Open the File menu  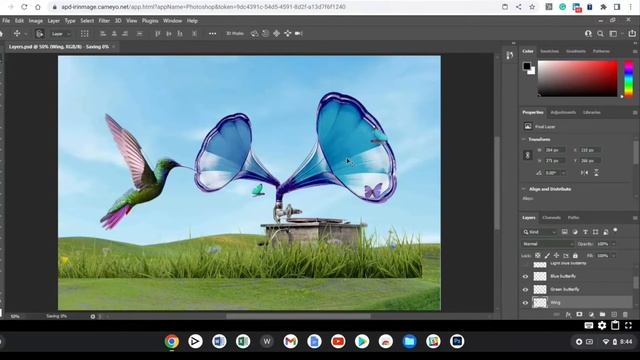coord(6,20)
